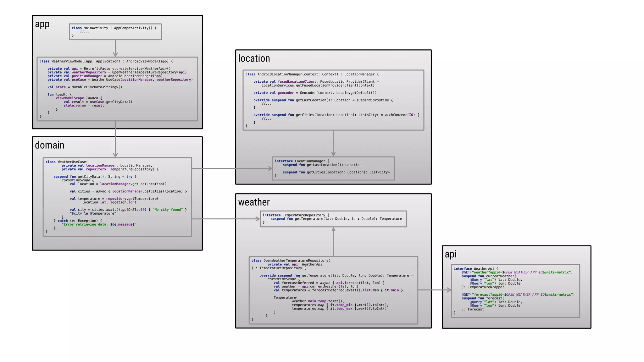644x362 pixels.
Task: Click arrowhead pointing down to LocationManager interface
Action: pos(333,154)
